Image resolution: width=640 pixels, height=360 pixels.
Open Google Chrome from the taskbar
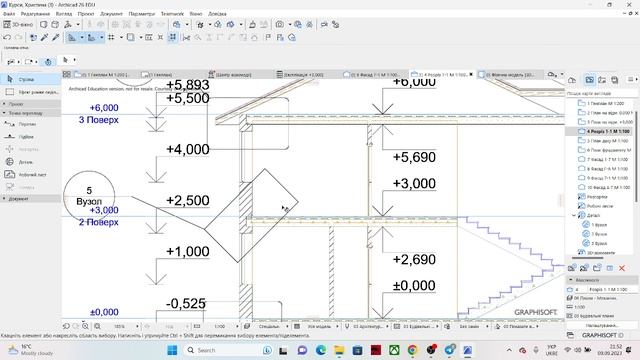click(x=412, y=350)
